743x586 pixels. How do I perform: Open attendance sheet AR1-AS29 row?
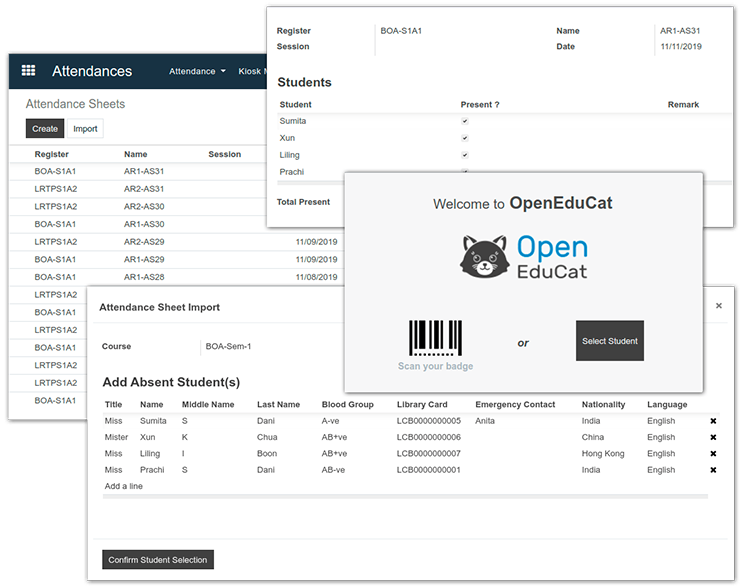click(x=177, y=259)
